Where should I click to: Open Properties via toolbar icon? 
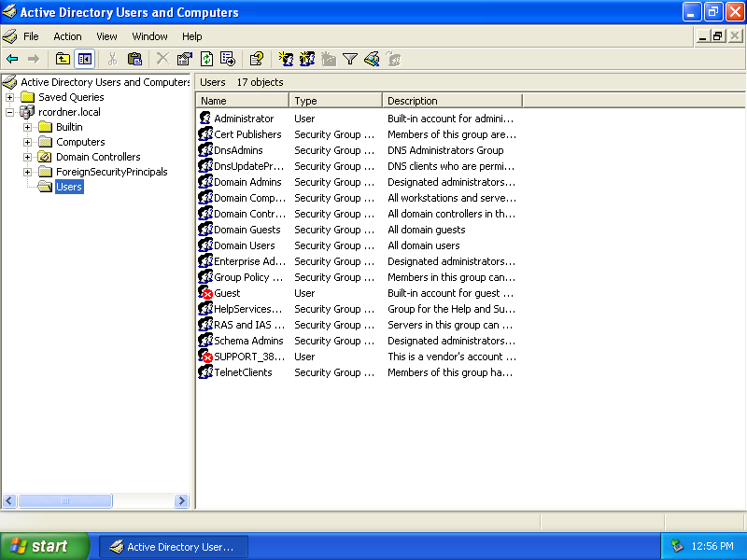point(184,59)
